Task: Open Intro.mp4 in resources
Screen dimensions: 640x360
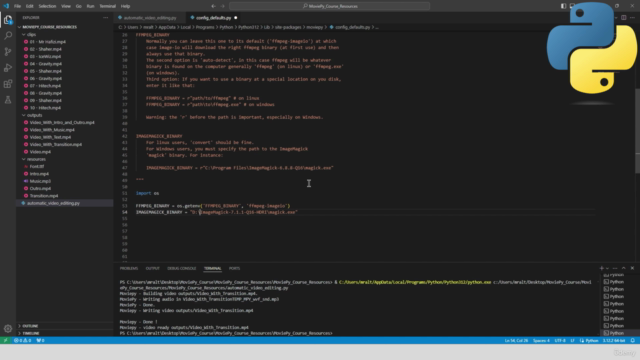Action: click(39, 174)
